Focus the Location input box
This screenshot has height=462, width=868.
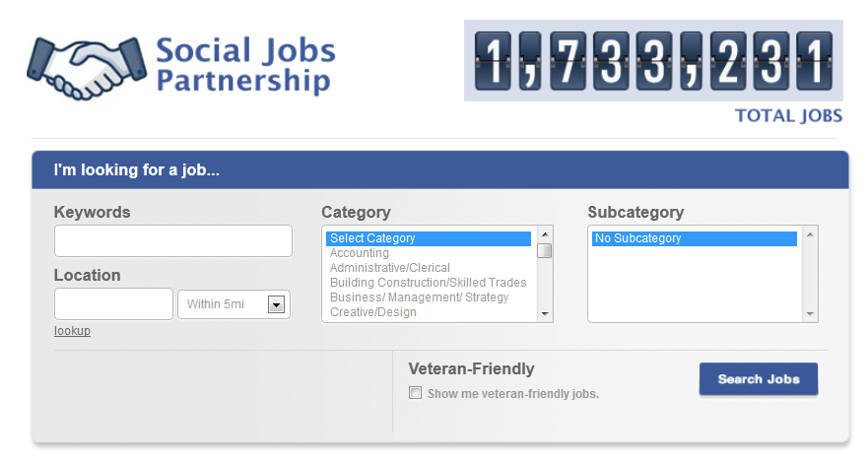point(113,304)
